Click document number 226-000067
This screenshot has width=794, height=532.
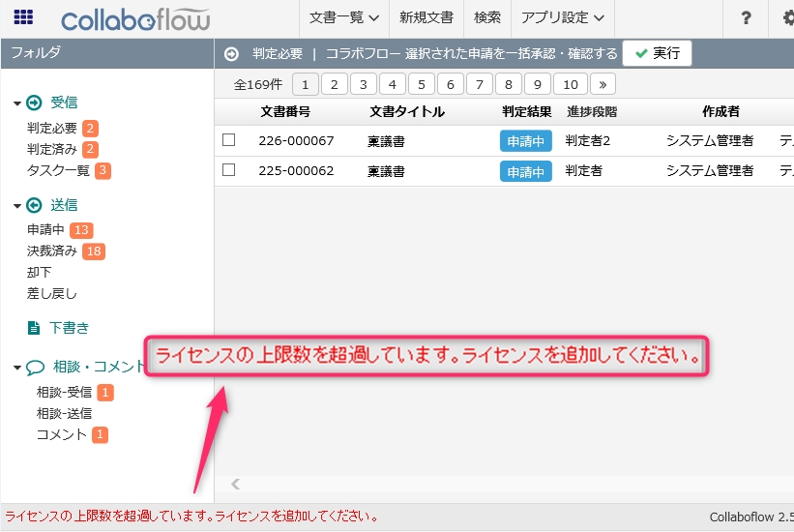click(296, 141)
